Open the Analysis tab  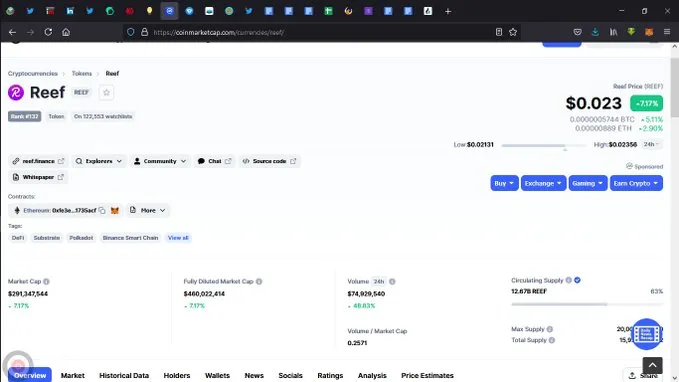pyautogui.click(x=372, y=376)
